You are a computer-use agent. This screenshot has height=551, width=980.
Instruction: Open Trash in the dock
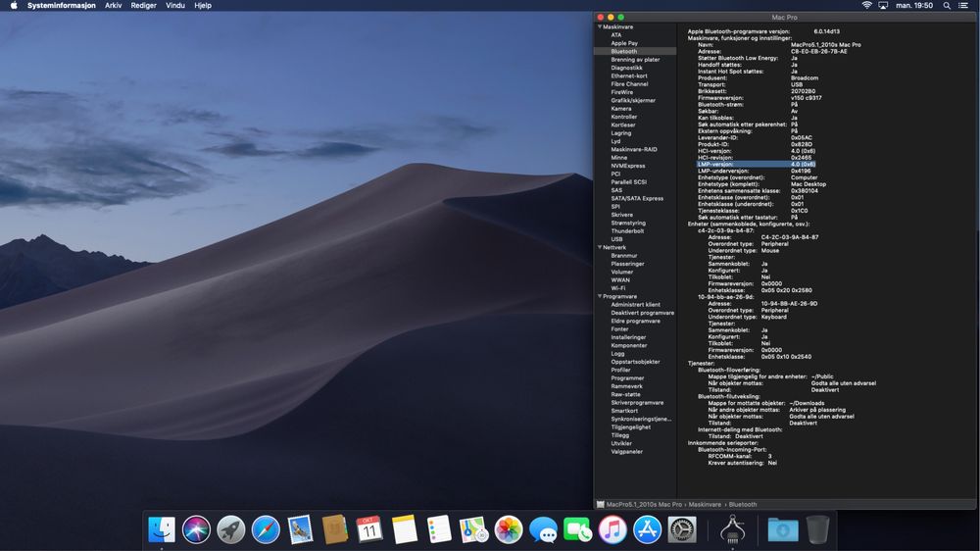[817, 529]
